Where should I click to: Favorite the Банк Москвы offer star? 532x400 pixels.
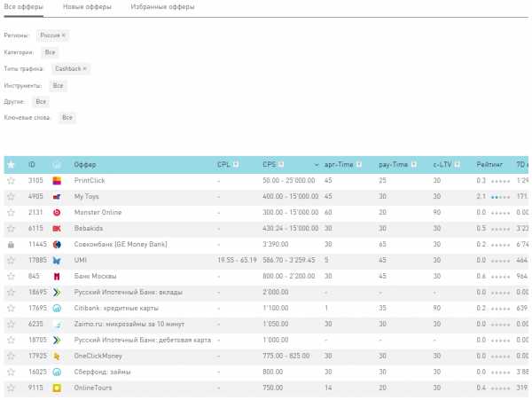[11, 276]
